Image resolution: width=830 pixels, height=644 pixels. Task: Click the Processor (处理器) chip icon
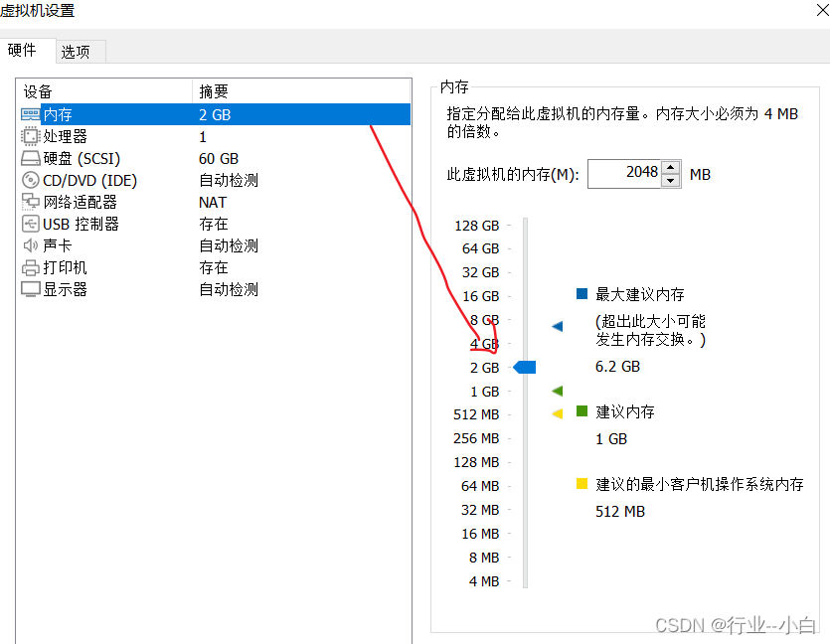coord(30,136)
